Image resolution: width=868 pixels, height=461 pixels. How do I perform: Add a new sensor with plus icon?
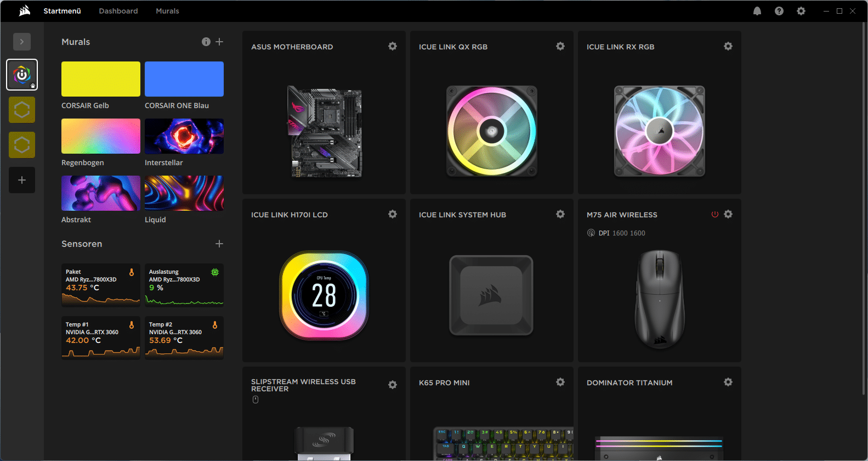(219, 244)
